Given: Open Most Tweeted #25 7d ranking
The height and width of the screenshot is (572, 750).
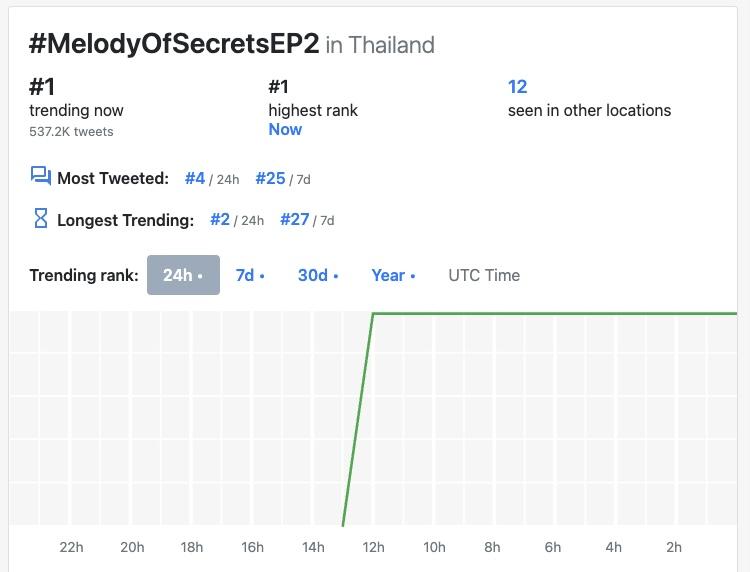Looking at the screenshot, I should tap(270, 178).
